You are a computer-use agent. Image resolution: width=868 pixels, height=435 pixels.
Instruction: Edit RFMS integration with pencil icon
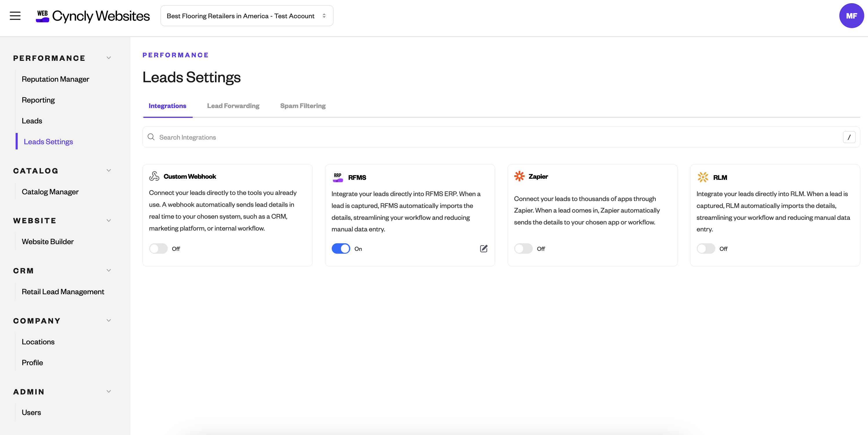click(484, 249)
